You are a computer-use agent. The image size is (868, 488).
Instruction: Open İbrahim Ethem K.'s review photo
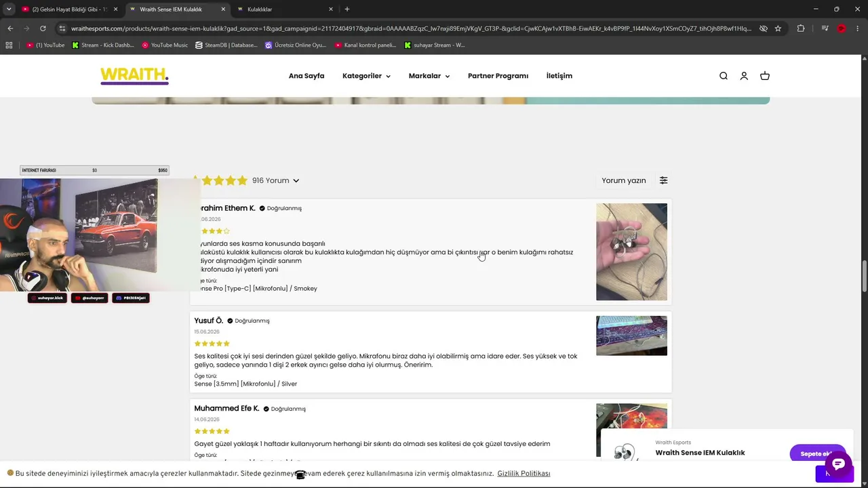coord(631,251)
